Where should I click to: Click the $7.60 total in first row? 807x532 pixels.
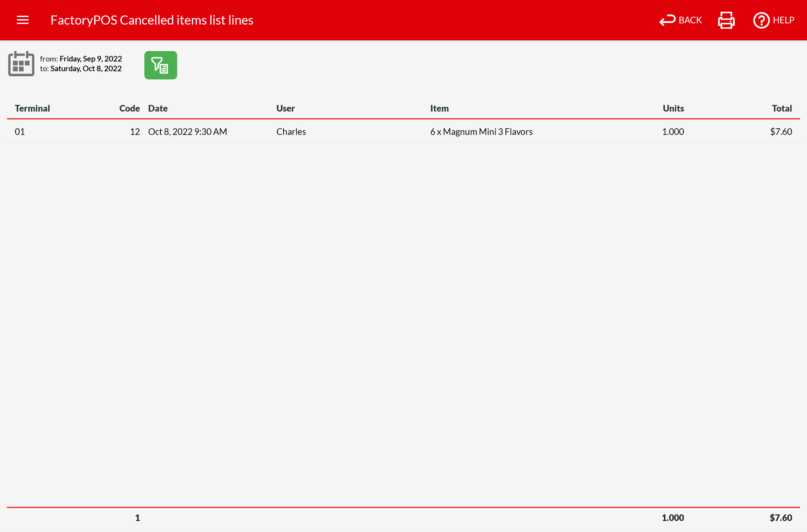[781, 132]
